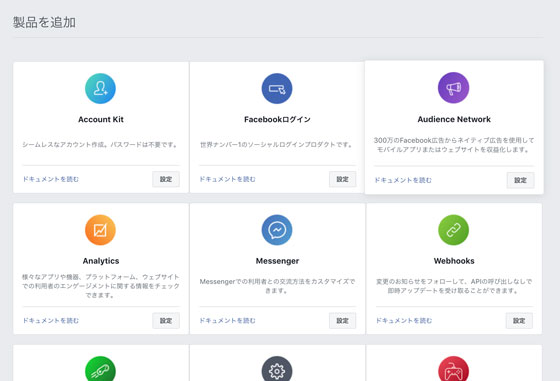
Task: Open ドキュメントを読む link for Webhooks
Action: pyautogui.click(x=404, y=320)
